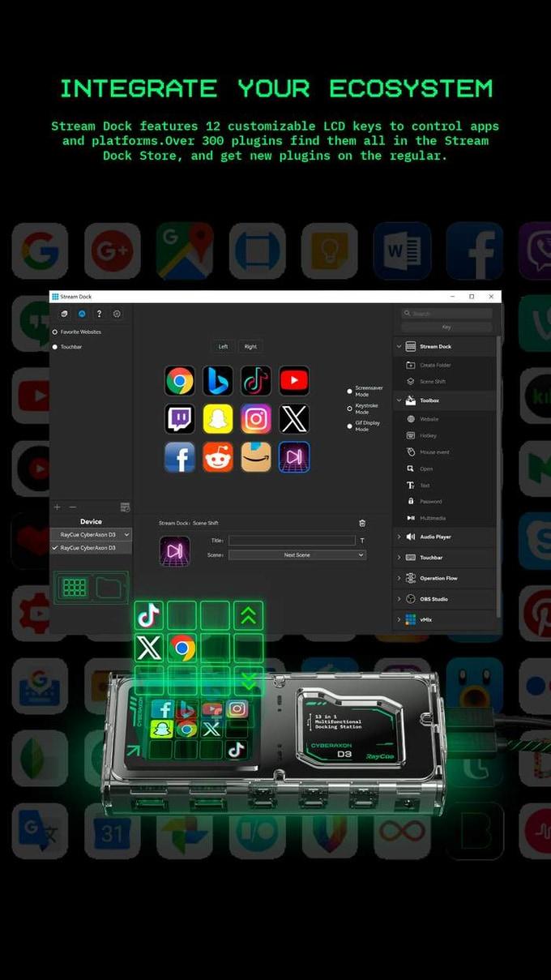Click the Scene Shift preview thumbnail beside Title
Viewport: 551px width, 980px height.
tap(174, 550)
